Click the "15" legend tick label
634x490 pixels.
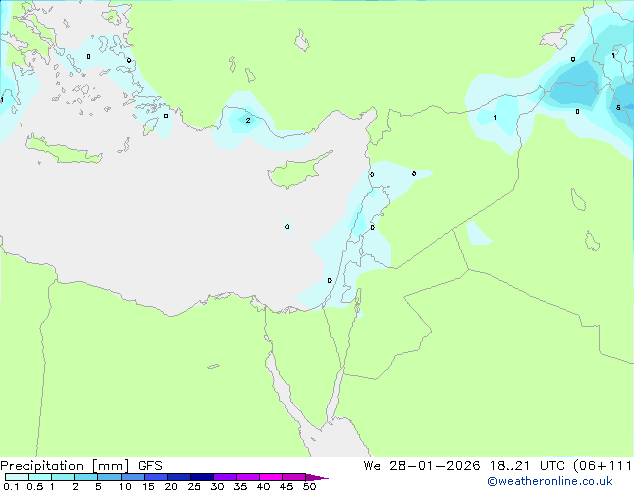[x=148, y=486]
